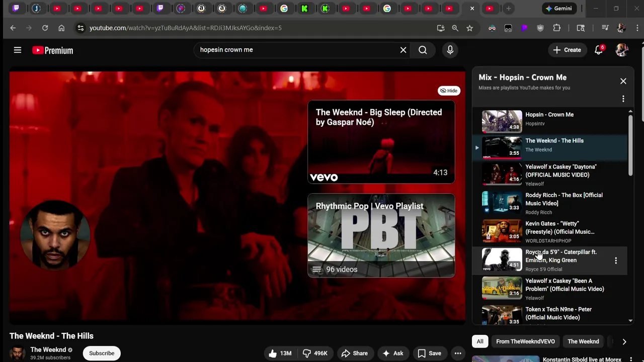Dislike the video with thumbs down

click(315, 353)
